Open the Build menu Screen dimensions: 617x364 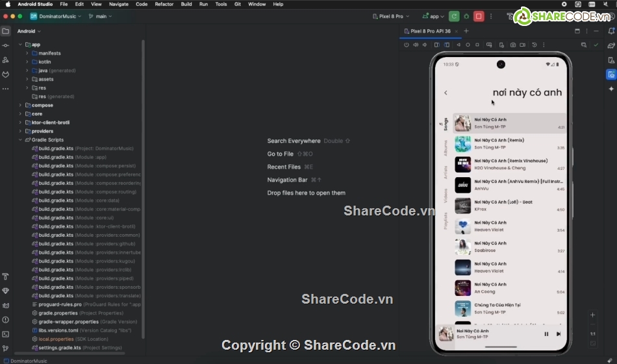pyautogui.click(x=186, y=4)
